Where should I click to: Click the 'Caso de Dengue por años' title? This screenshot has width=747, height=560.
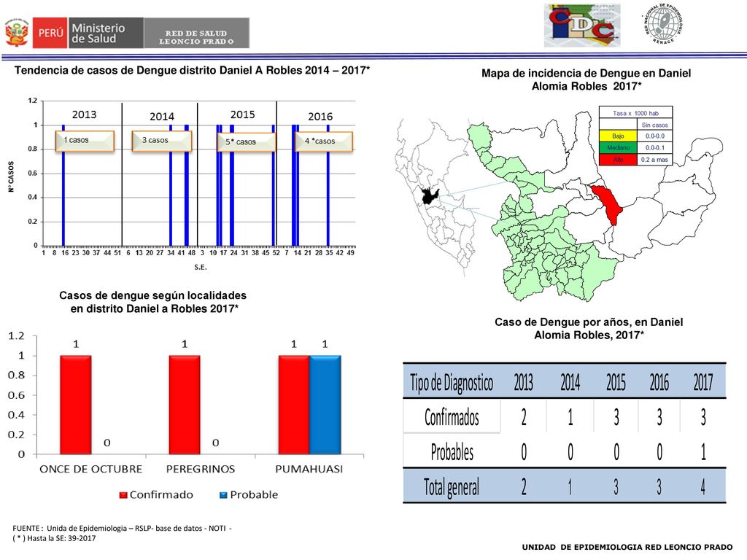point(589,329)
